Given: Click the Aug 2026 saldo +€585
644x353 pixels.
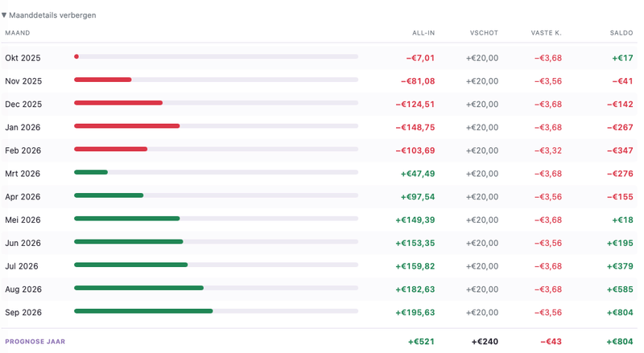Looking at the screenshot, I should [620, 289].
